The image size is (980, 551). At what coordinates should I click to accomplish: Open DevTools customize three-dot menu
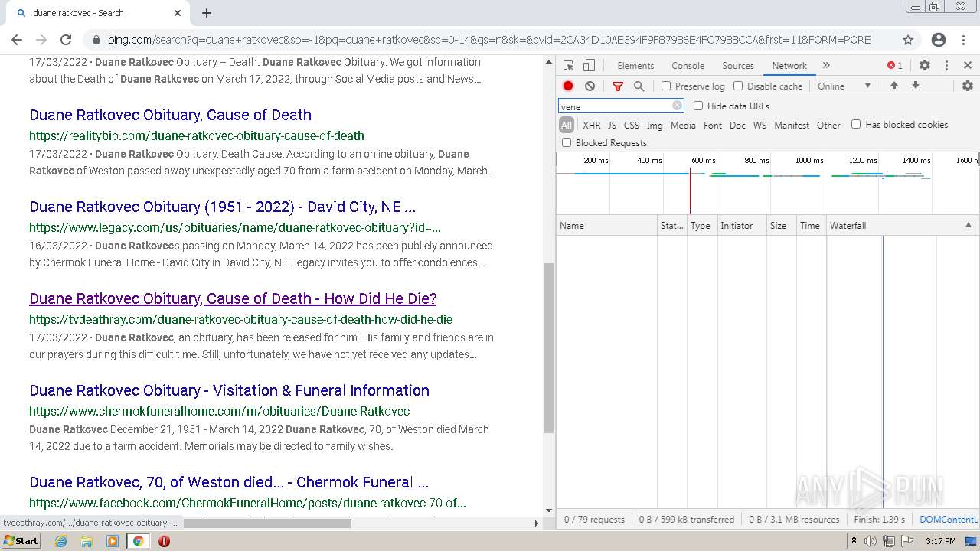point(946,66)
